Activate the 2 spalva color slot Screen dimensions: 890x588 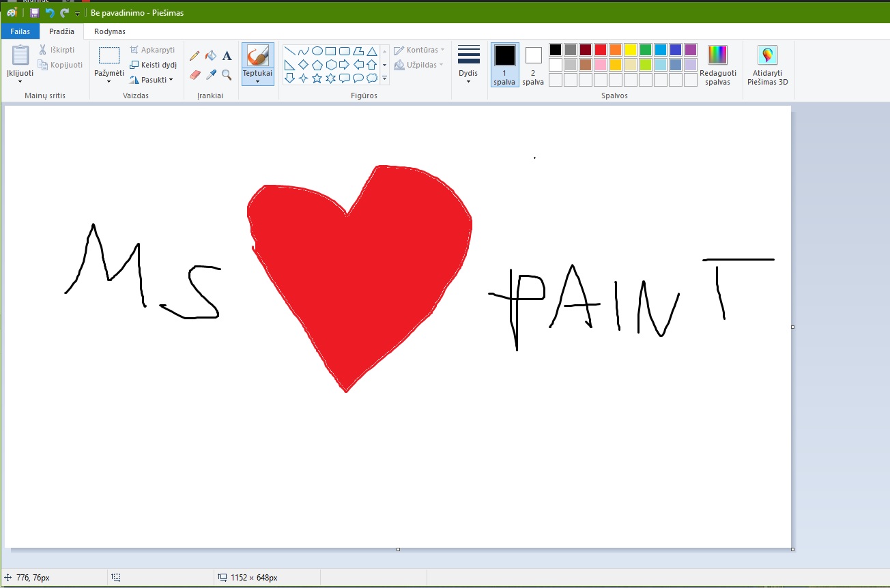(533, 64)
